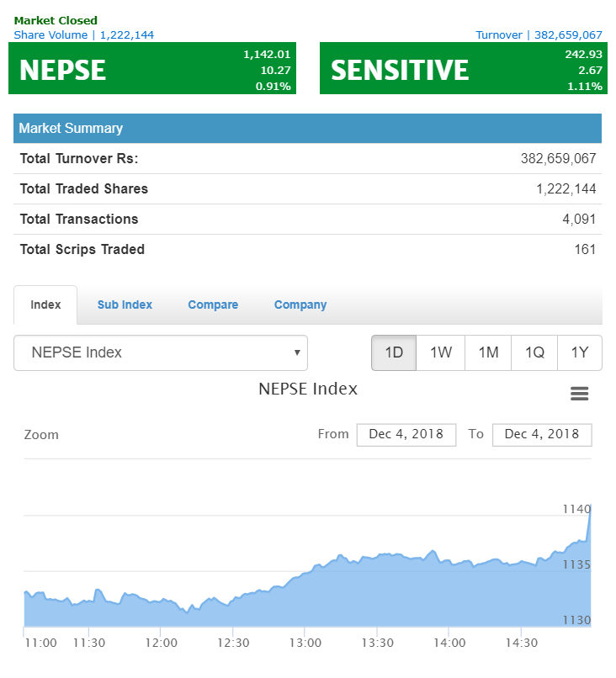Switch to the Compare tab
The height and width of the screenshot is (678, 616).
point(213,305)
